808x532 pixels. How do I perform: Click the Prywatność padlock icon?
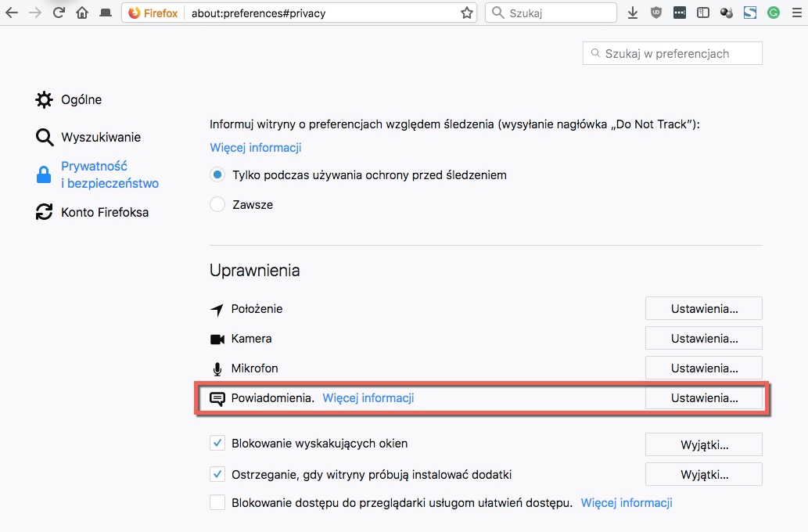[x=44, y=174]
